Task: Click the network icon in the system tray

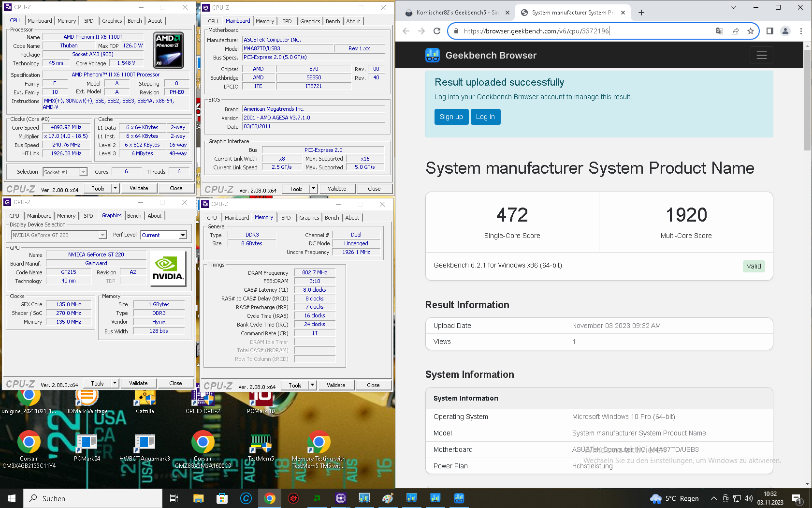Action: coord(737,498)
